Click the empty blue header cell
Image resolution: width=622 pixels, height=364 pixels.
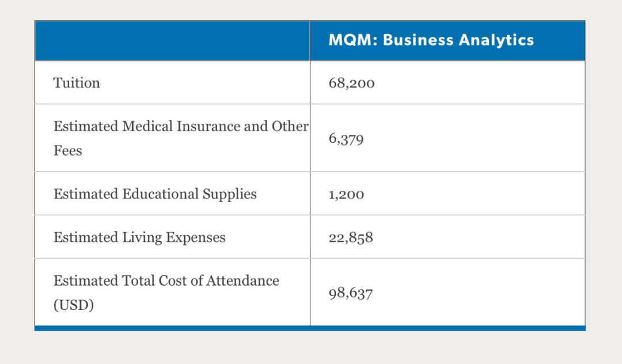(x=172, y=40)
